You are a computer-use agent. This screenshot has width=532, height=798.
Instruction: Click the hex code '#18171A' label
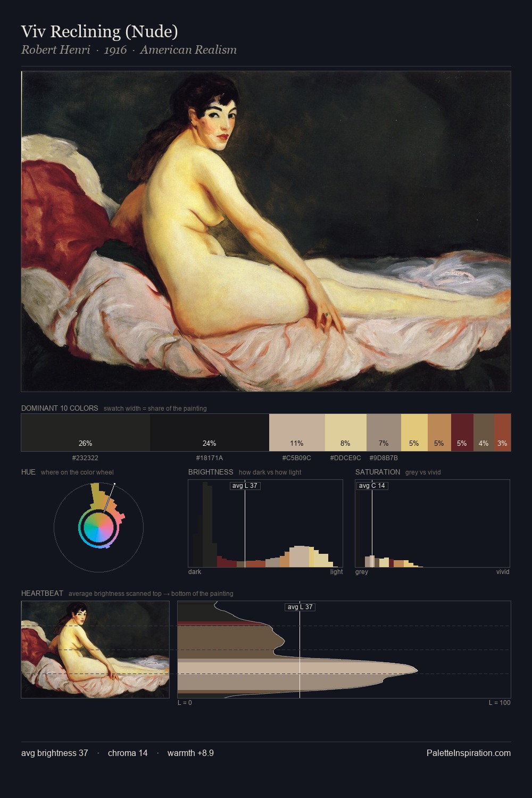210,458
